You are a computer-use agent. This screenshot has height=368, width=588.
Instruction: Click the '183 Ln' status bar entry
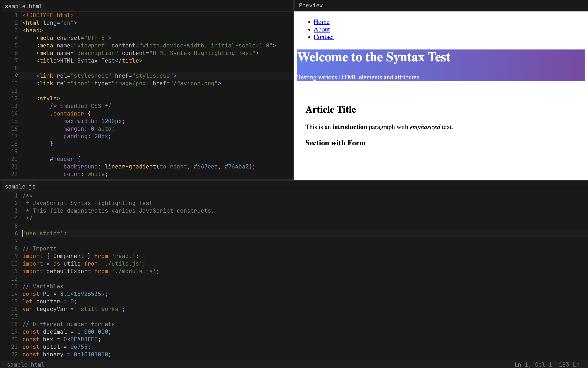click(569, 364)
